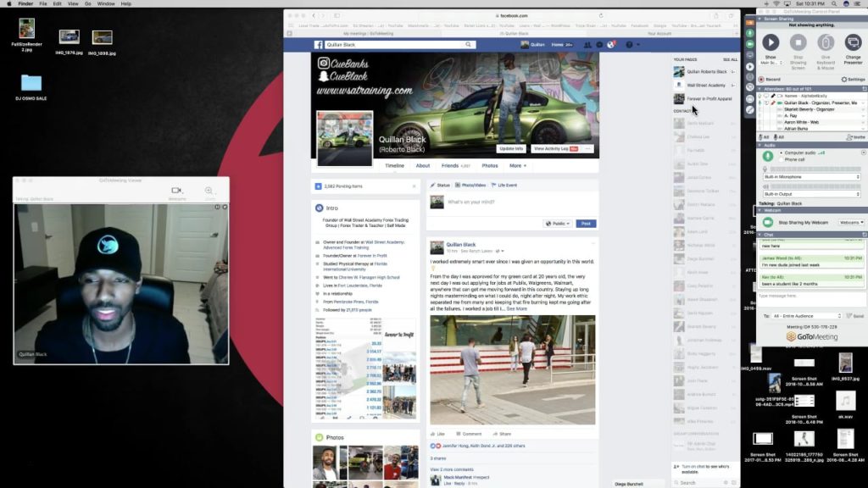Open the Timeline profile tab

(x=395, y=165)
